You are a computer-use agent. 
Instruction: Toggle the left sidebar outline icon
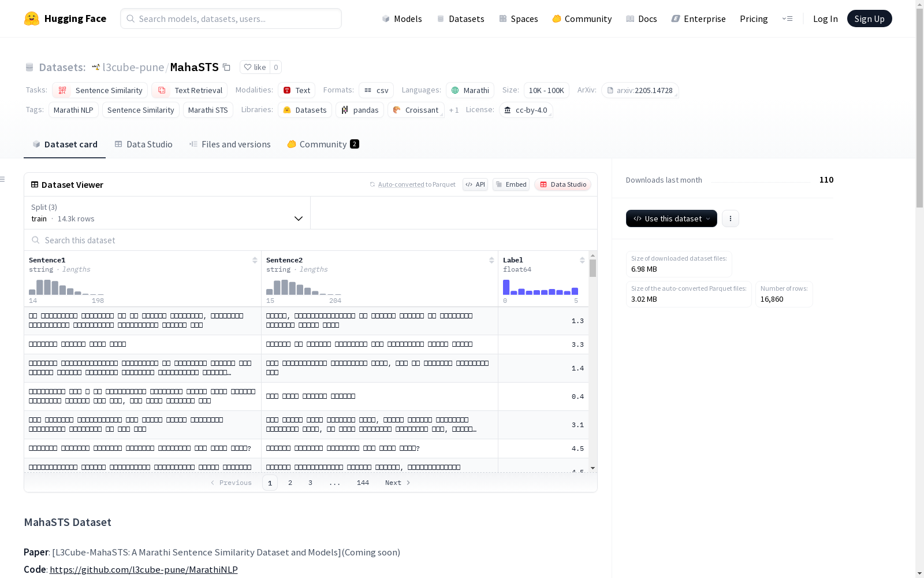coord(3,179)
